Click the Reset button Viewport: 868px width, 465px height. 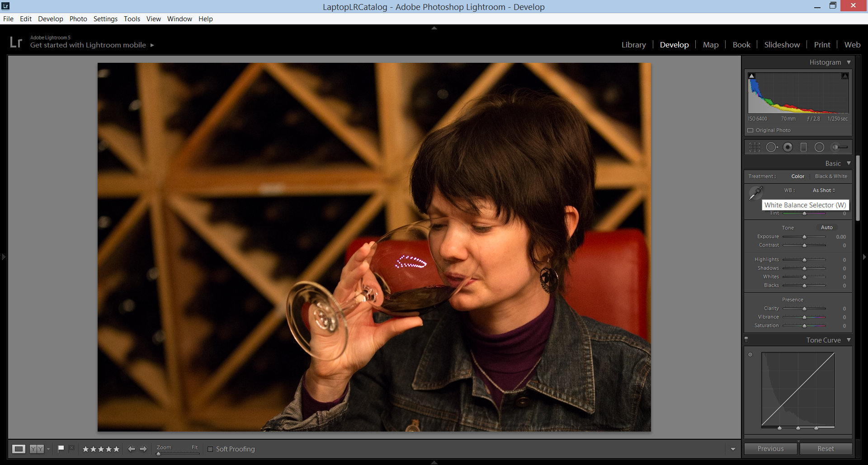point(826,449)
